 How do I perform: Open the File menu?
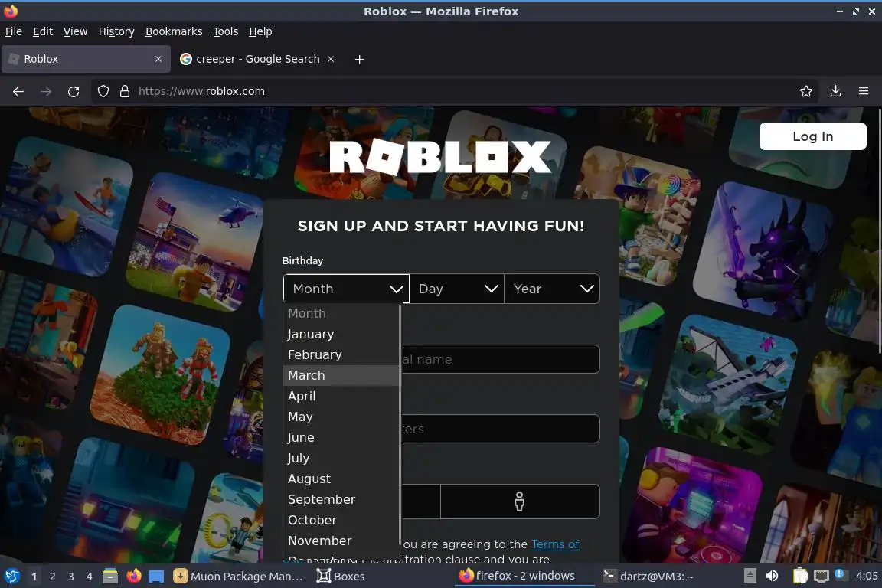(14, 31)
